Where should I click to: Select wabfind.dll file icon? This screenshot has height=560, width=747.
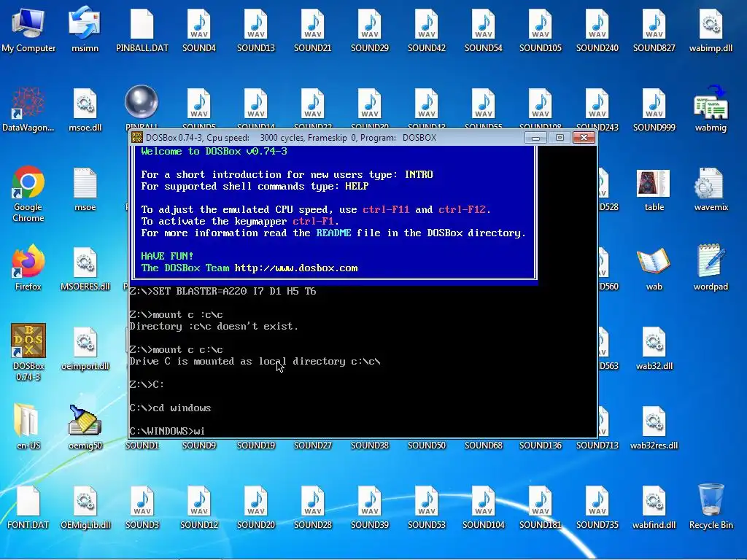tap(654, 501)
